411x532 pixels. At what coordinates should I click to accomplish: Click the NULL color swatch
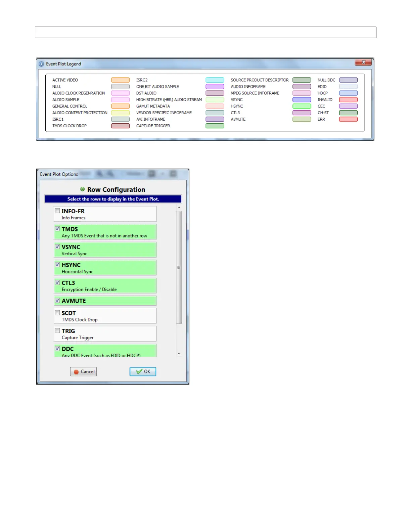pyautogui.click(x=120, y=86)
